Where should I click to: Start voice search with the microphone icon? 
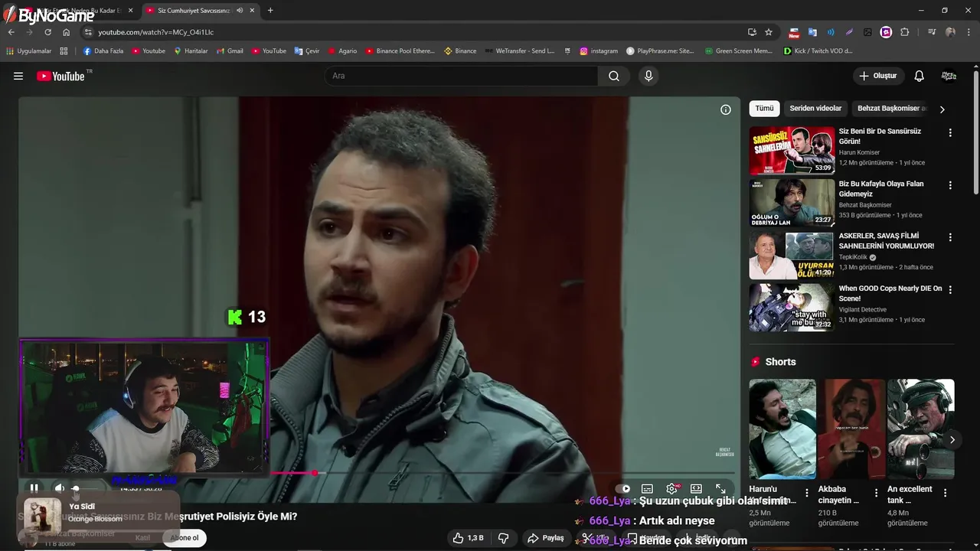(x=648, y=76)
